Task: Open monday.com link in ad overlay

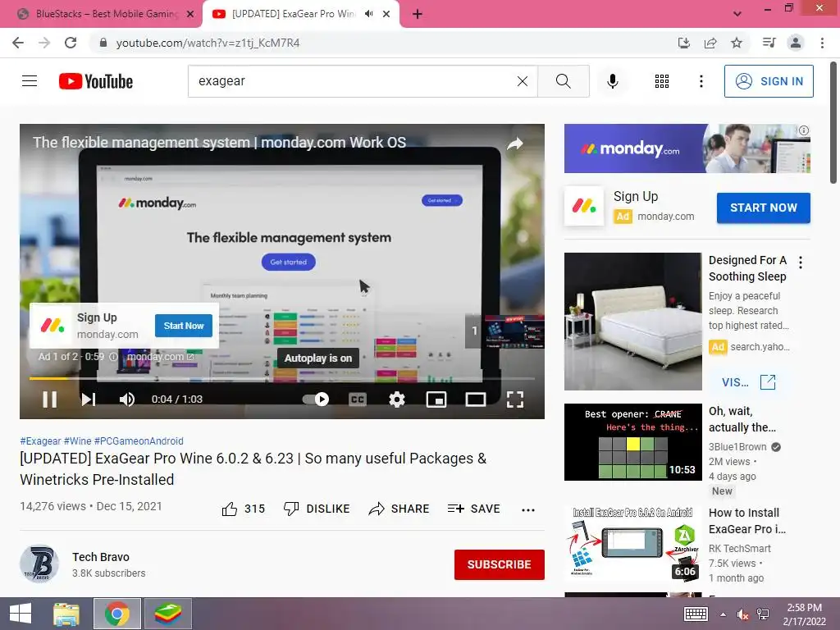Action: (x=160, y=356)
